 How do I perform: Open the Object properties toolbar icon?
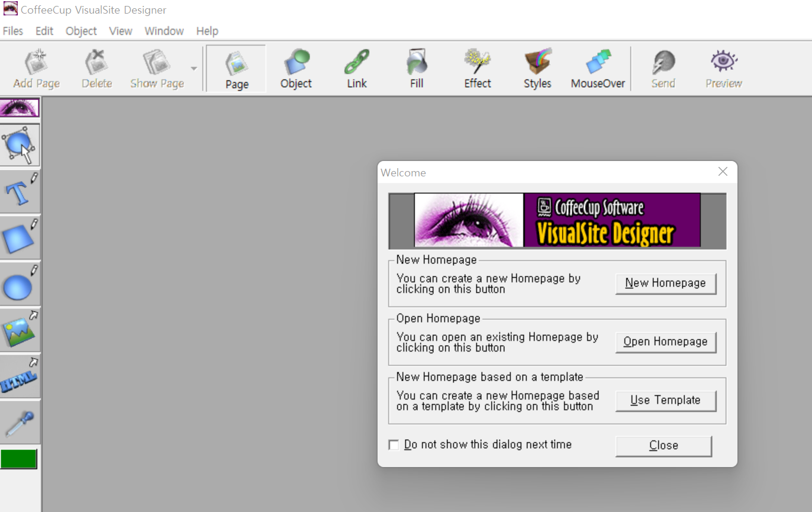pyautogui.click(x=296, y=69)
